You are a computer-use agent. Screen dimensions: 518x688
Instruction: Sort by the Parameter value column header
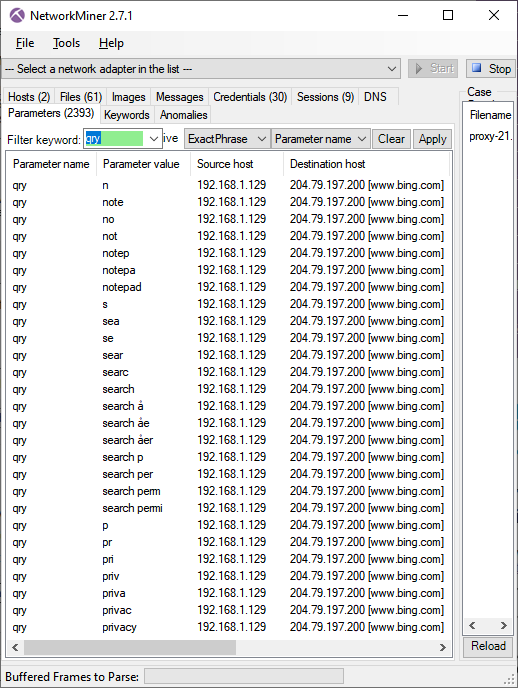click(141, 164)
